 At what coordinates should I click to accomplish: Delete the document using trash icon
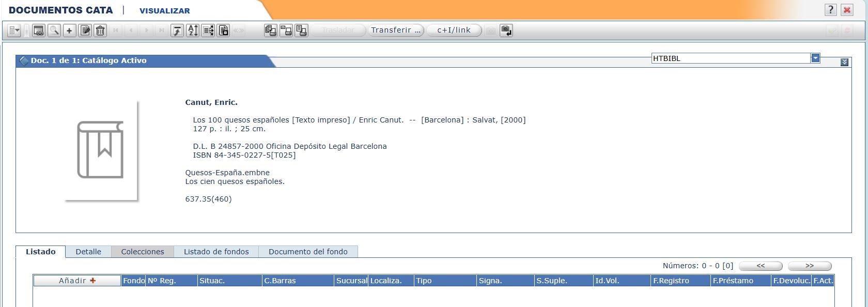click(x=100, y=30)
